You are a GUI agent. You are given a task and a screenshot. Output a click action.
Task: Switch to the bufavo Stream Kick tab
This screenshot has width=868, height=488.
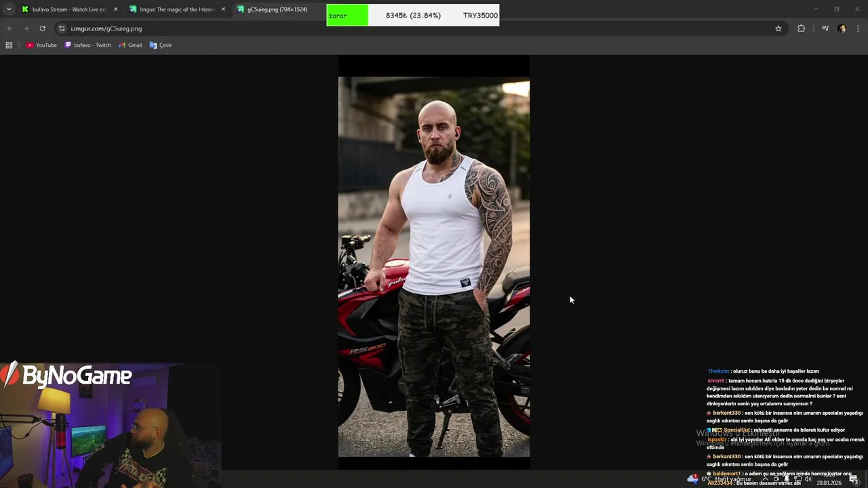[x=69, y=9]
